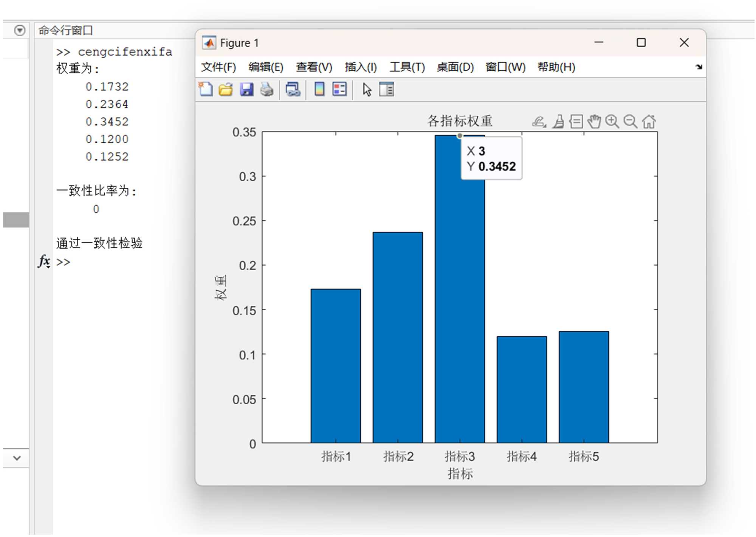Open the 工具(T) menu
The height and width of the screenshot is (537, 756).
[x=407, y=67]
